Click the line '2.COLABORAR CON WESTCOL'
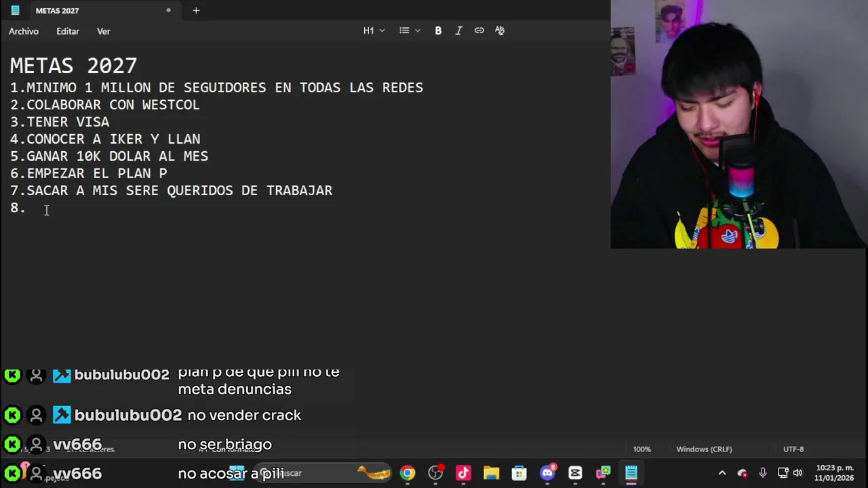Screen dimensions: 868x488 [x=105, y=105]
